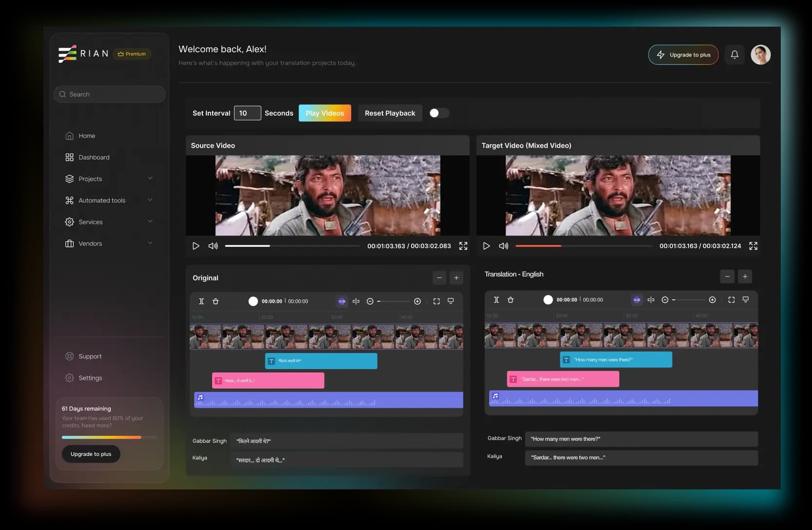The height and width of the screenshot is (530, 812).
Task: Select "Sardar... there were two men" timeline clip
Action: (563, 379)
